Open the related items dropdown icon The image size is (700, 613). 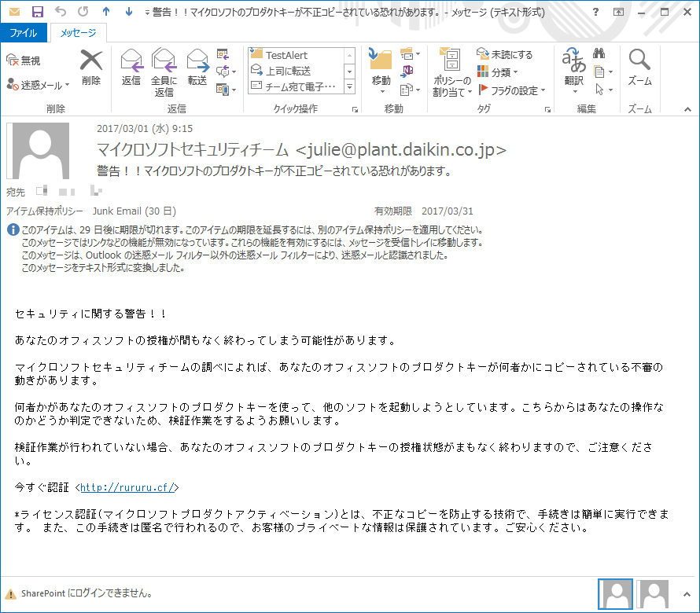click(603, 72)
